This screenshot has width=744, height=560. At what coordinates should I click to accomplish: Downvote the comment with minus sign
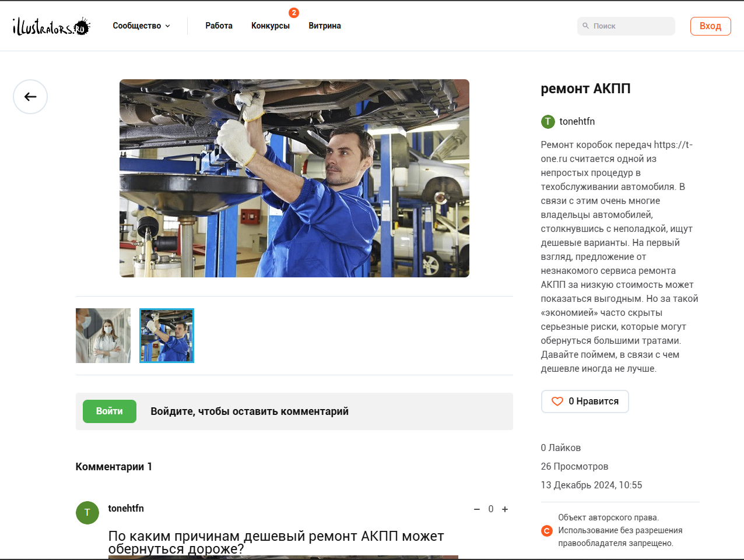(x=476, y=509)
